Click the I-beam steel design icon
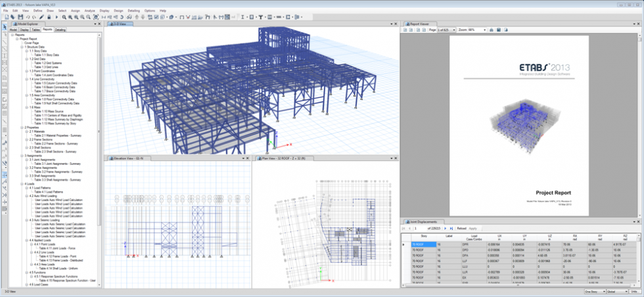644x297 pixels. [x=242, y=17]
